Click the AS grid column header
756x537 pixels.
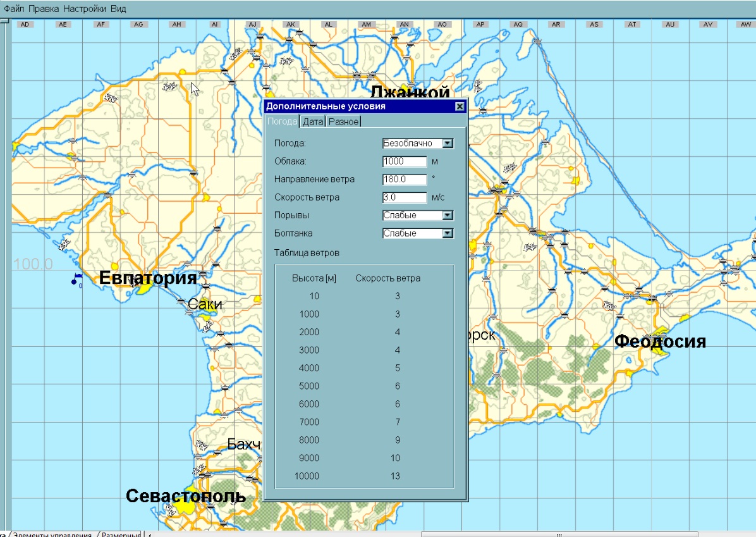coord(594,24)
